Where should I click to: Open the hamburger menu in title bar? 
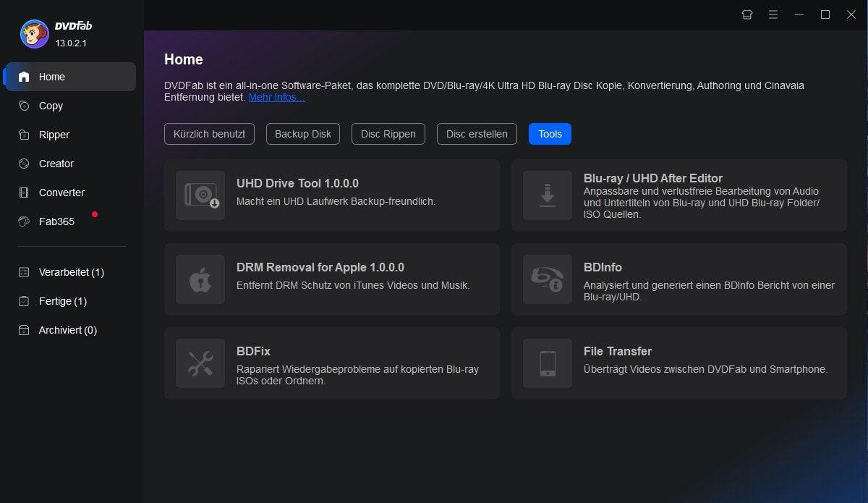773,14
